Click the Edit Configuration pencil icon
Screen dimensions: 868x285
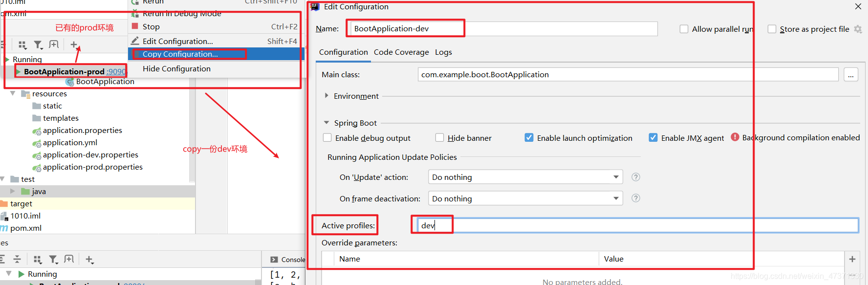click(x=135, y=41)
